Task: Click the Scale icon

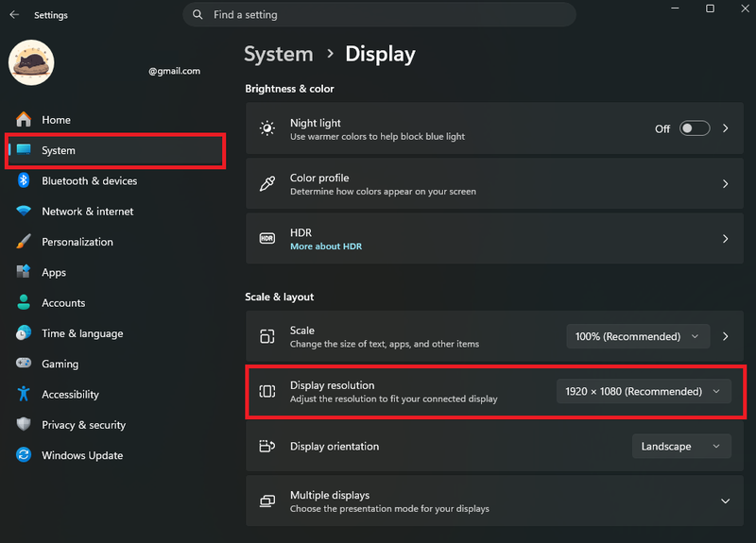Action: [x=267, y=336]
